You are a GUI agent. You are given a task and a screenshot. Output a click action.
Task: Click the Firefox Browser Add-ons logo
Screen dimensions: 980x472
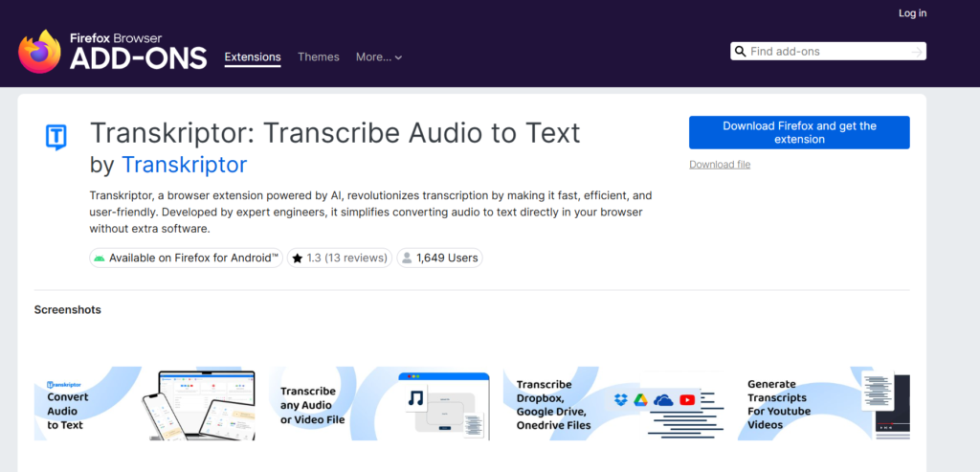pos(113,52)
